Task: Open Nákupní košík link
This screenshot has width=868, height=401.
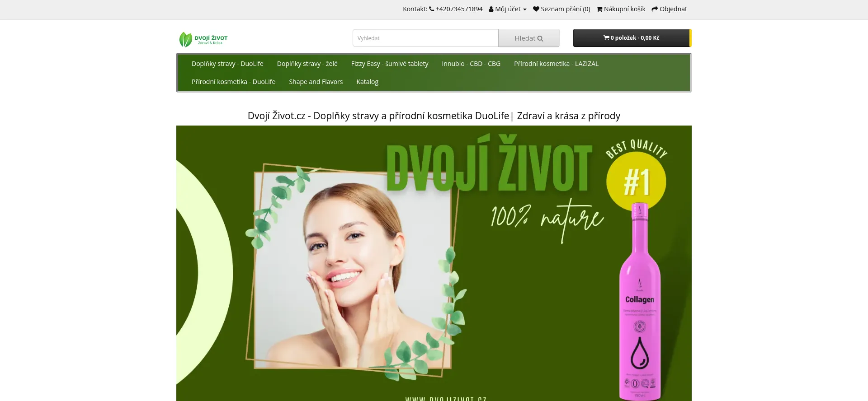Action: (x=621, y=9)
